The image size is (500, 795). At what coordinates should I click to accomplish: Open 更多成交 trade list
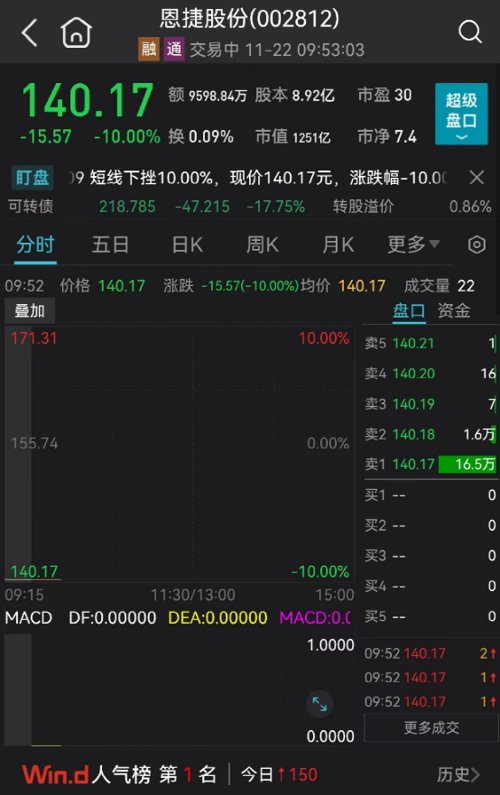point(431,728)
